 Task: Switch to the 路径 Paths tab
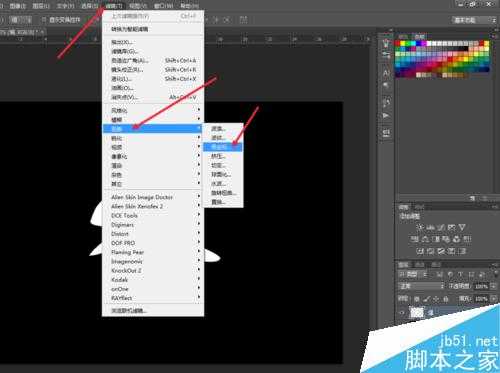436,265
